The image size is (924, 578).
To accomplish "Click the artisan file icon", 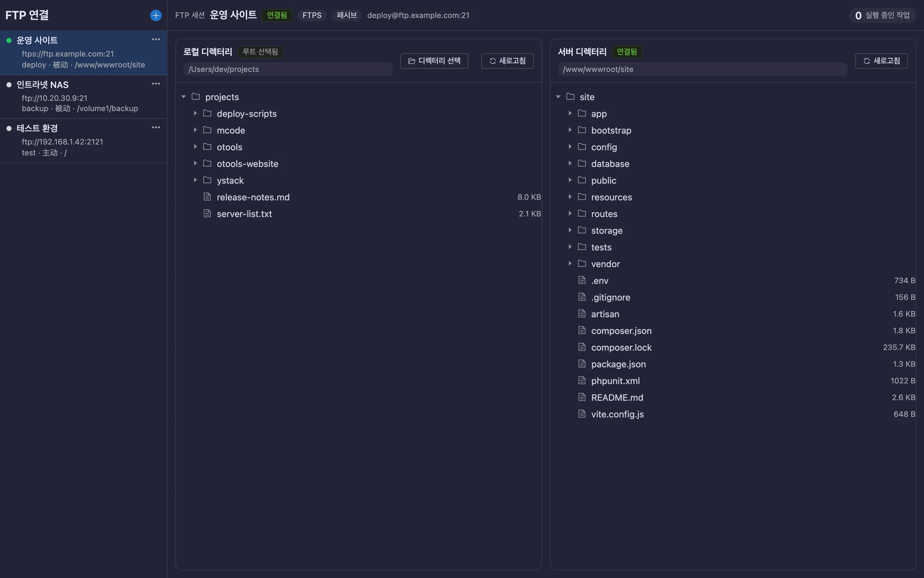I will (x=582, y=313).
